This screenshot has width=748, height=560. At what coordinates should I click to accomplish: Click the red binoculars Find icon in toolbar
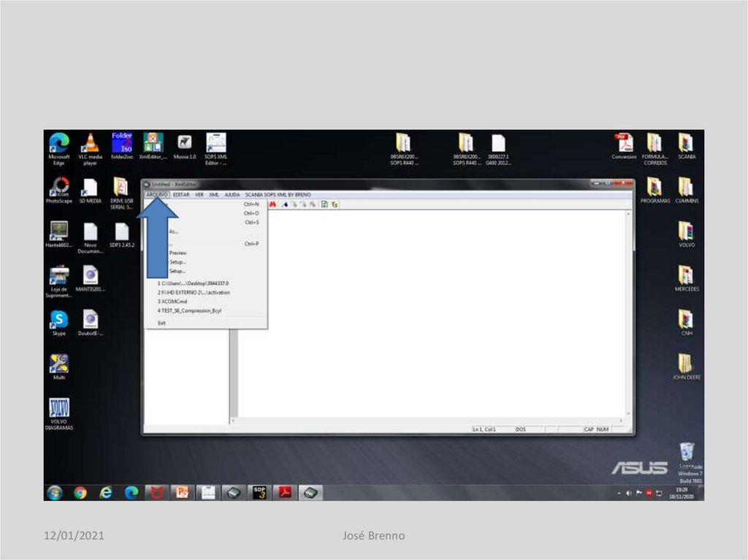point(273,205)
